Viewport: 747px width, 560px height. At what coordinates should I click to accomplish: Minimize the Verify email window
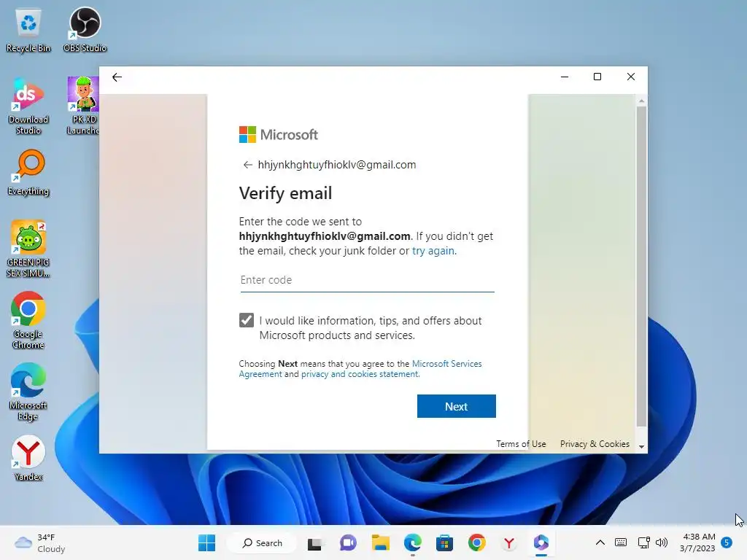click(565, 77)
